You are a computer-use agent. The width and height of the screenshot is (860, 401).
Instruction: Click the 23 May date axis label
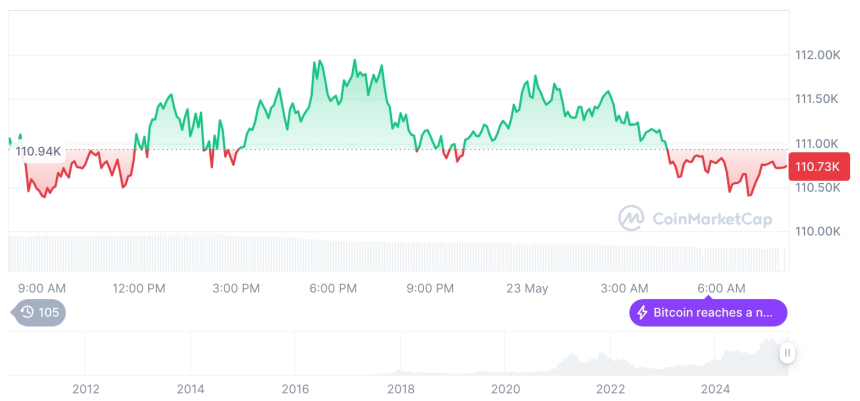coord(527,288)
